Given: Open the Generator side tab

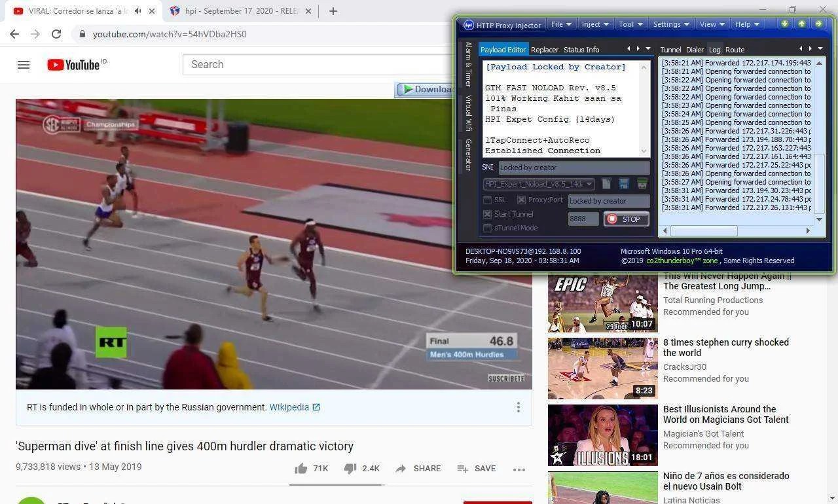Looking at the screenshot, I should point(468,155).
